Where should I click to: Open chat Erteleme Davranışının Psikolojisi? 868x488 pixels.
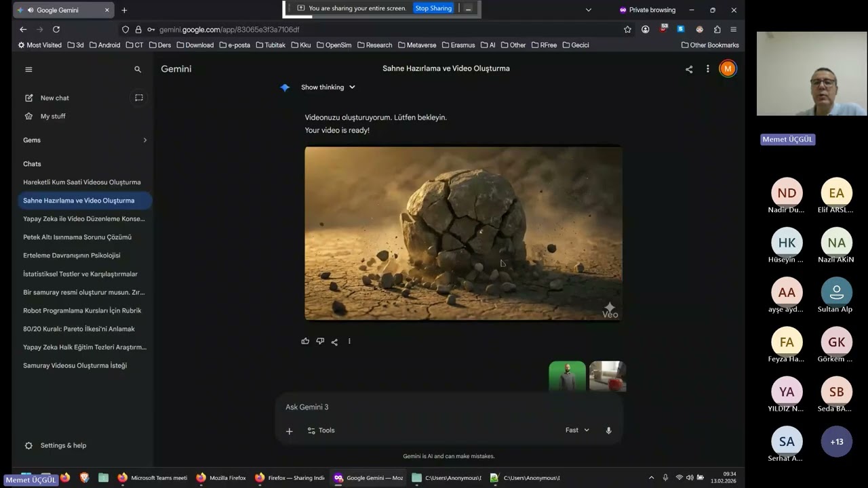72,256
